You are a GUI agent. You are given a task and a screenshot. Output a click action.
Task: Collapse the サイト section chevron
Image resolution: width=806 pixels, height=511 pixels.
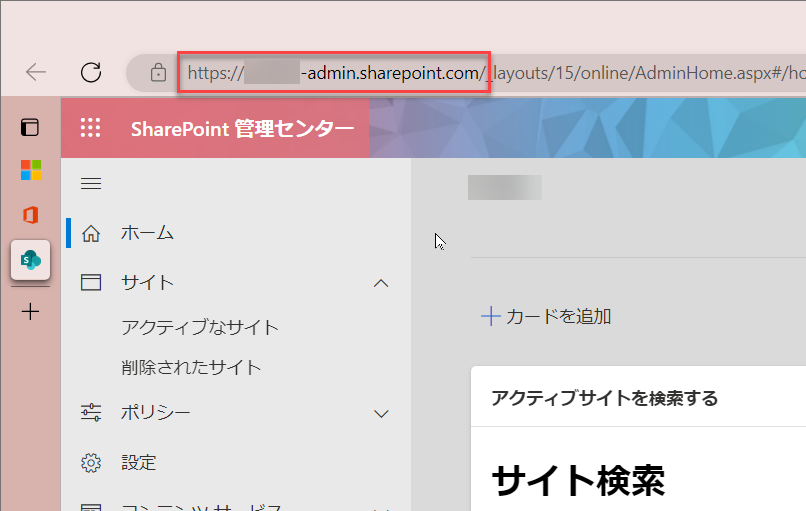point(381,283)
